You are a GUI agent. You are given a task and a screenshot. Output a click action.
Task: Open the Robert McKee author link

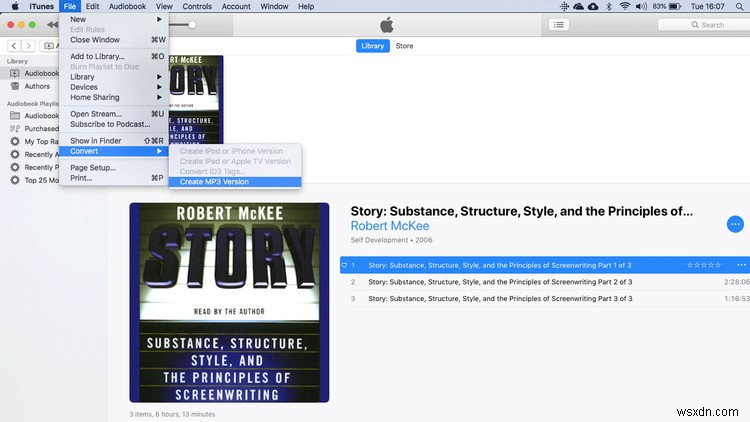(390, 226)
